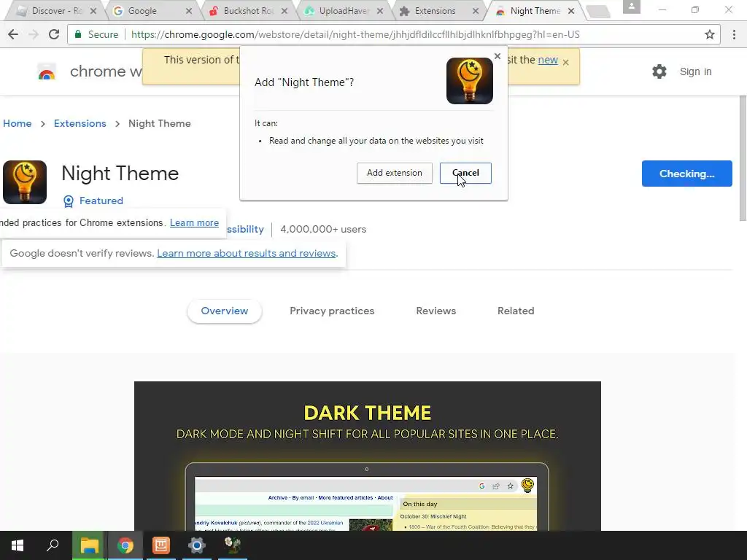Click Cancel in the dialog
Viewport: 747px width, 560px height.
[x=465, y=173]
